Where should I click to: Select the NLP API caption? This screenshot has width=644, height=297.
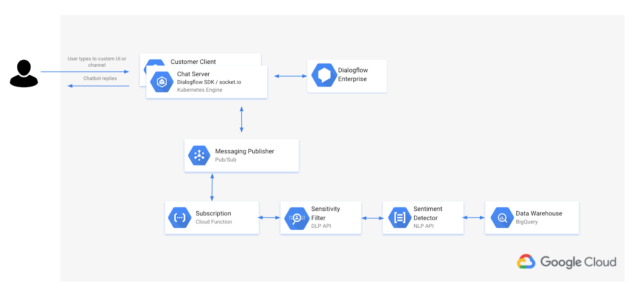point(423,226)
